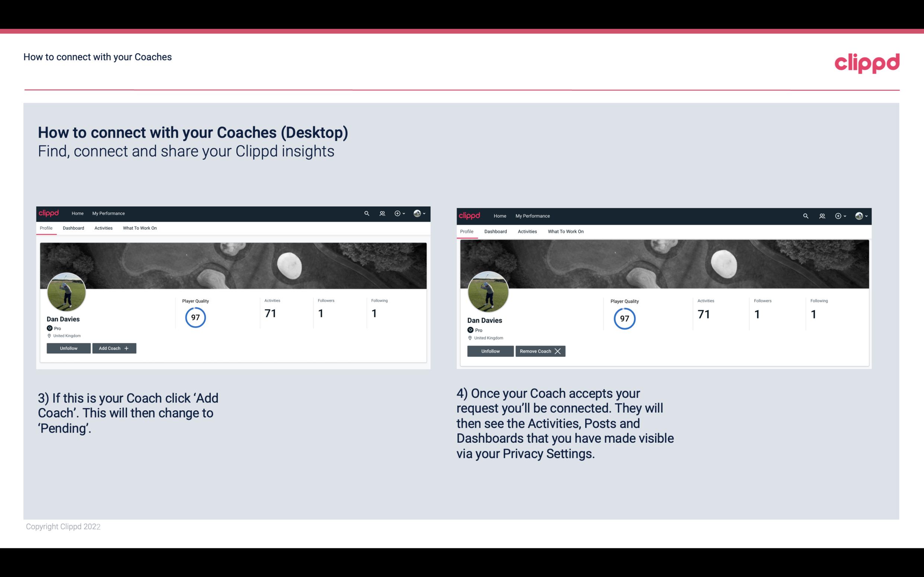Click the search icon in right screenshot

click(805, 215)
